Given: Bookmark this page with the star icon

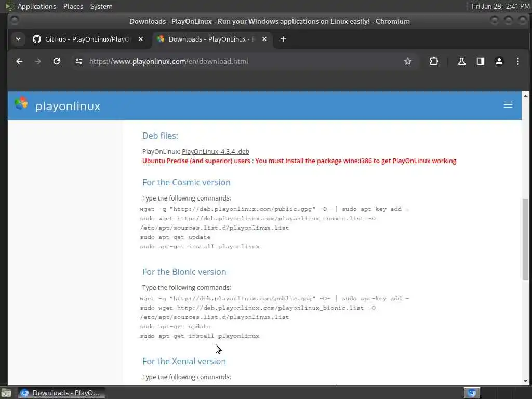Looking at the screenshot, I should coord(407,61).
